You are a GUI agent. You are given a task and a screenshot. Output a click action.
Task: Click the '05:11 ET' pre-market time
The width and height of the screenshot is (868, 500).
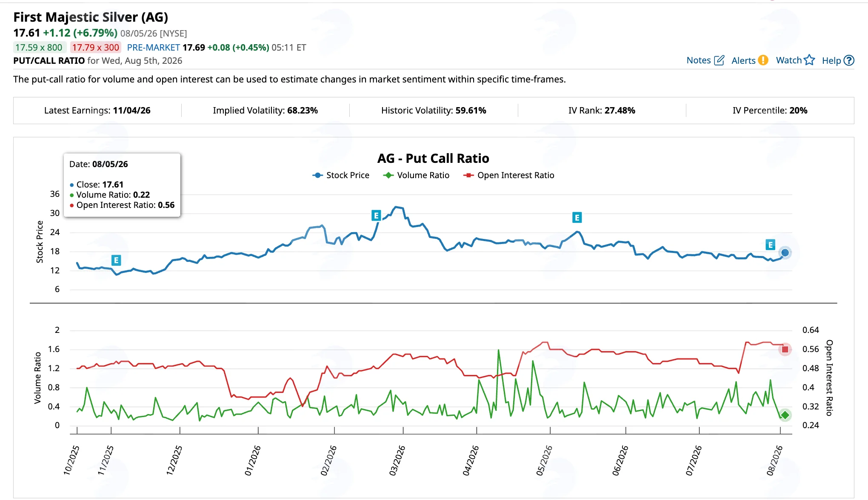[x=289, y=48]
